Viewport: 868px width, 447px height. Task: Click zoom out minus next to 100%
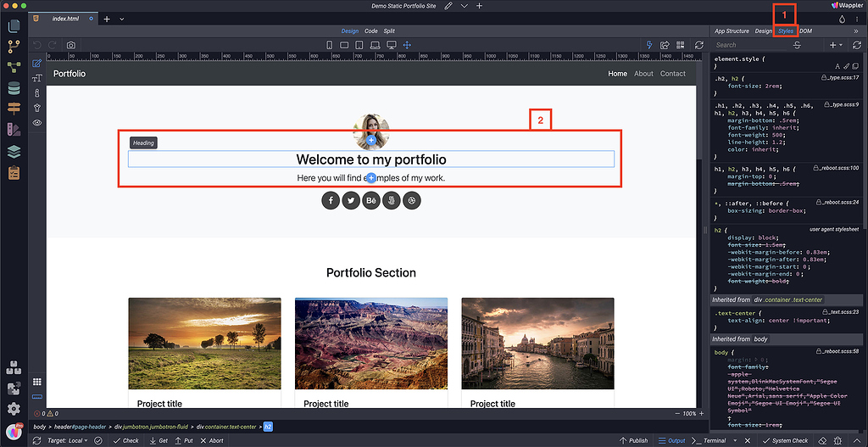pos(677,414)
